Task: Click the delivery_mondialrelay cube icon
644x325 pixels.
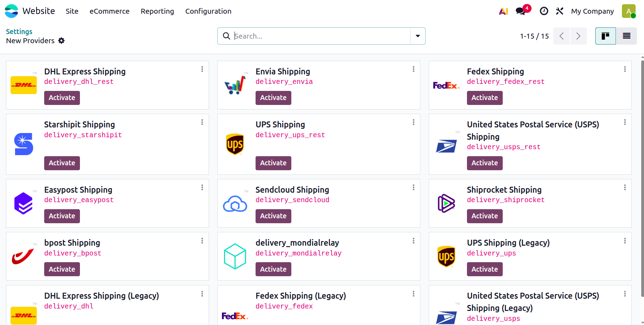Action: click(x=235, y=256)
